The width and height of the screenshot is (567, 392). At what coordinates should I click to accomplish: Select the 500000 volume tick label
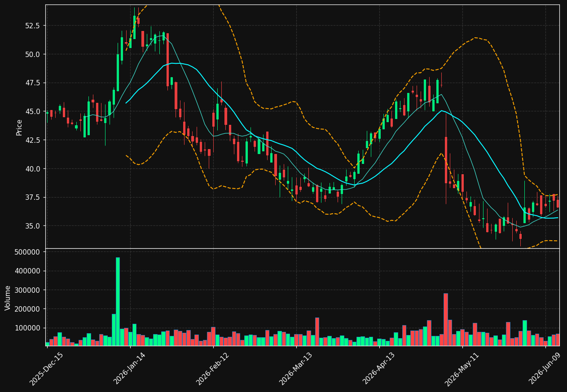pyautogui.click(x=28, y=252)
